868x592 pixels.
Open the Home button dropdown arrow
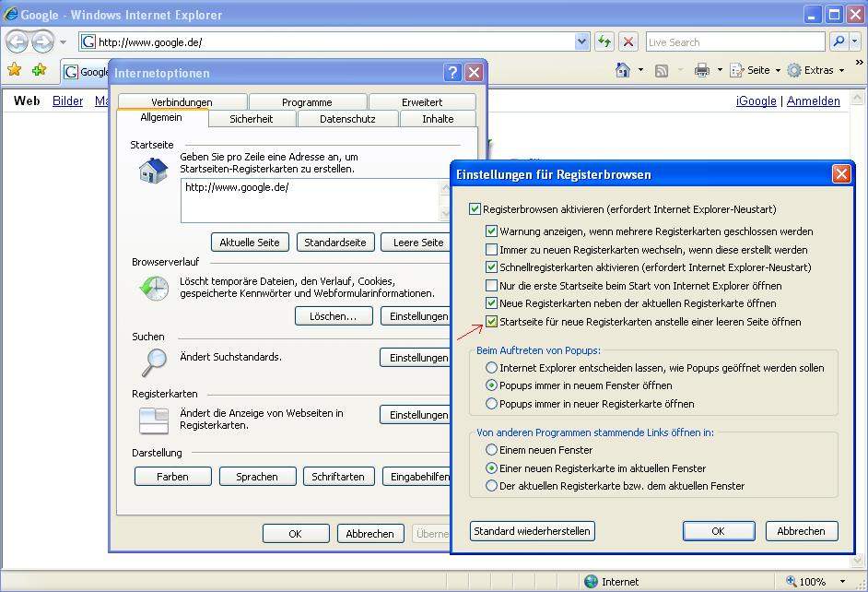[x=640, y=70]
